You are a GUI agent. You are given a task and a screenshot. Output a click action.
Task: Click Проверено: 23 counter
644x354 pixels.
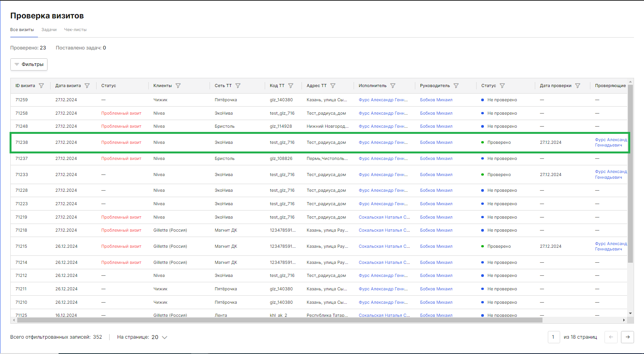coord(28,48)
